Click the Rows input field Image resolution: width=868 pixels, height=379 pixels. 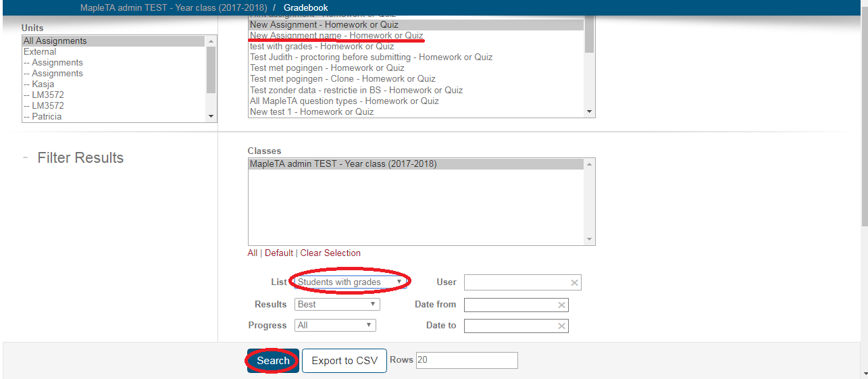467,361
